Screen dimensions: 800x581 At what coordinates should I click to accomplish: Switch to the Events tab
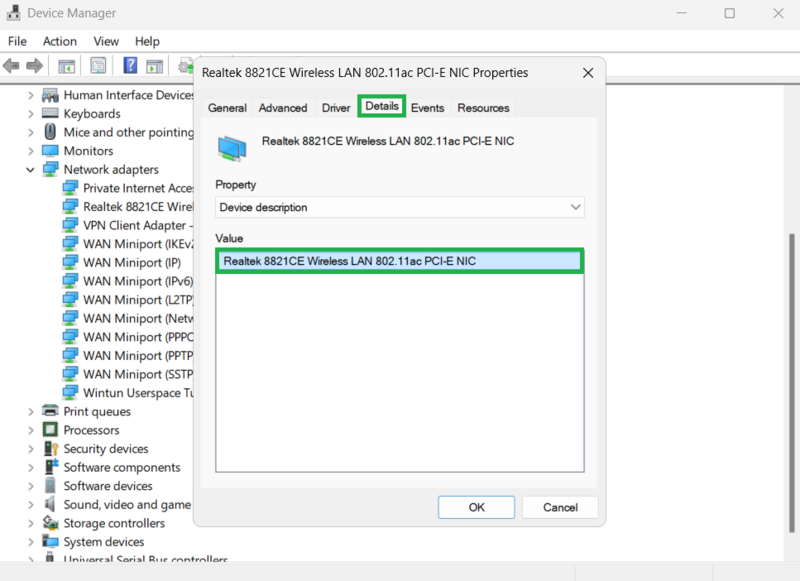pos(427,108)
